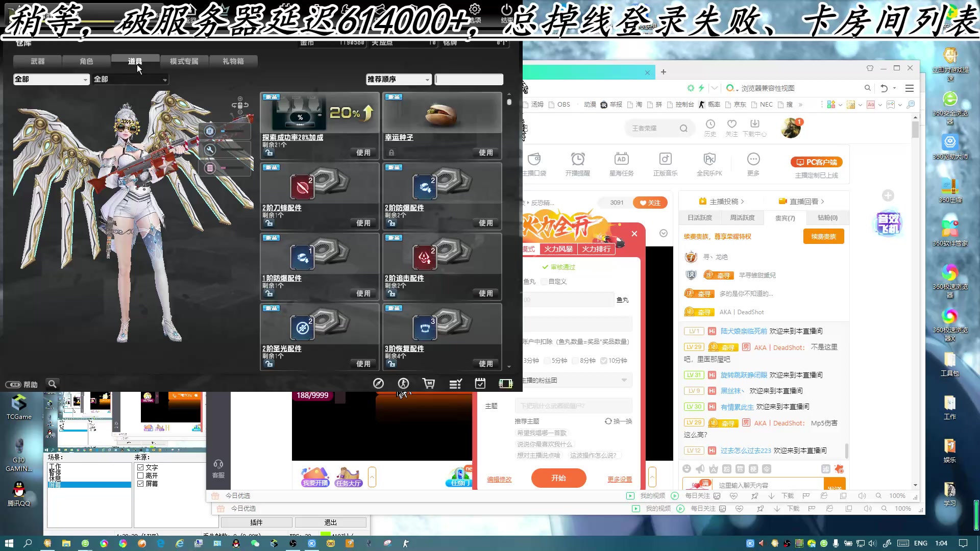980x551 pixels.
Task: Toggle the 离开 source checkbox
Action: coord(140,475)
